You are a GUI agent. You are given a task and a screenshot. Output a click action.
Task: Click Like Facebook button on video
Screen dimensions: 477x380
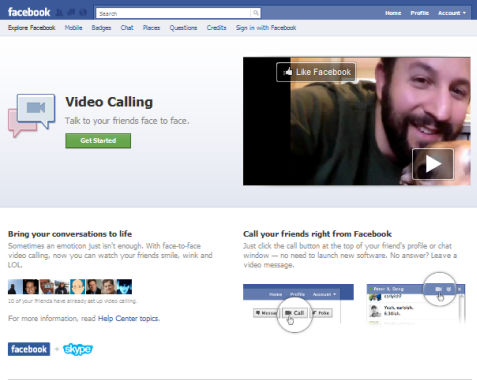tap(316, 72)
